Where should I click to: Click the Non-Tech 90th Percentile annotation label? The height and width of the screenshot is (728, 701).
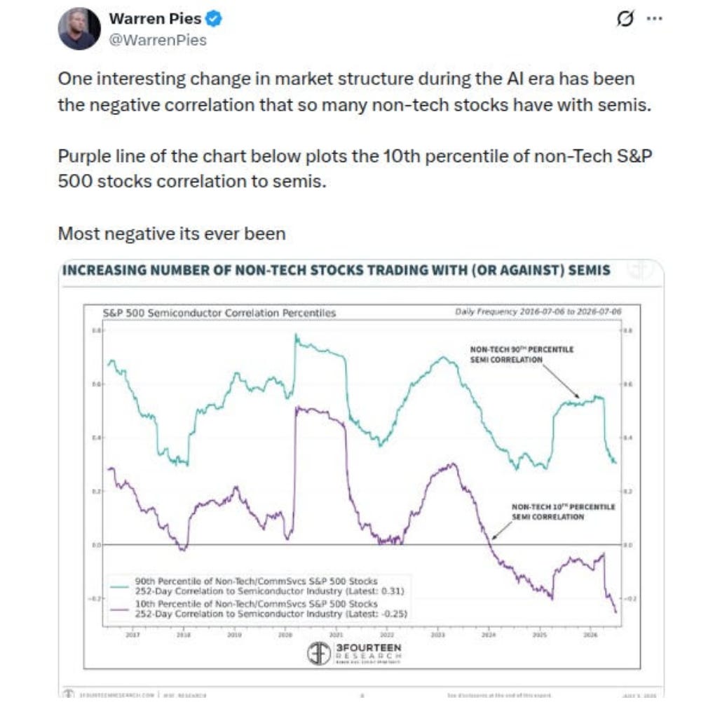(522, 354)
